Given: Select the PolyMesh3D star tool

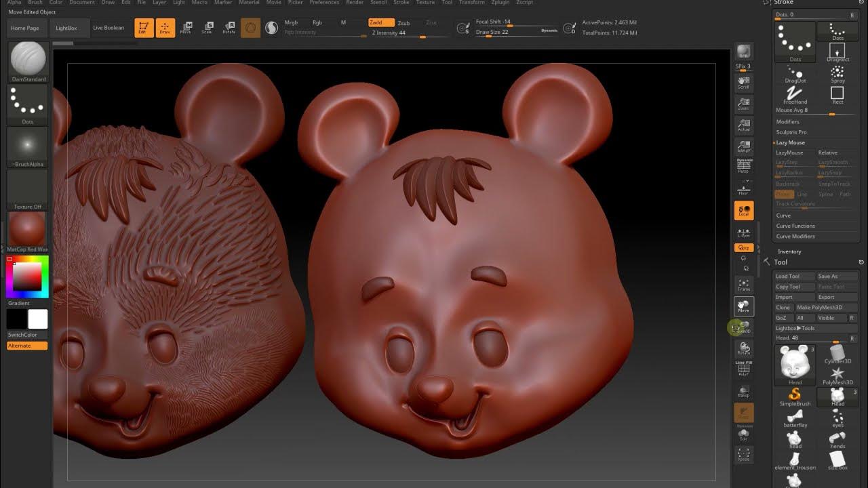Looking at the screenshot, I should pyautogui.click(x=837, y=375).
